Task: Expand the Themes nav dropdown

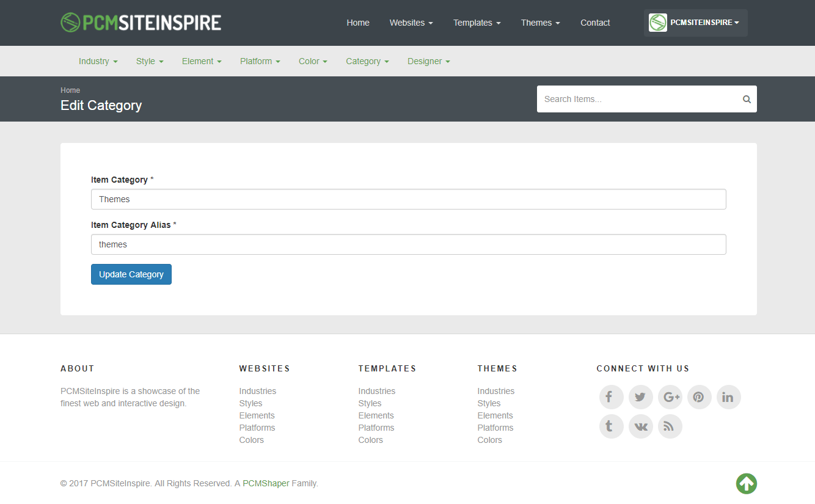Action: coord(540,23)
